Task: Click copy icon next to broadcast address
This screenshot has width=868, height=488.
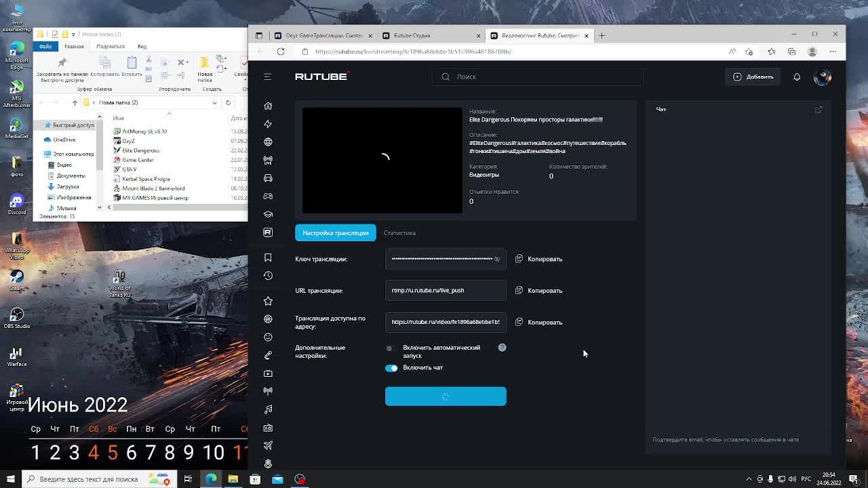Action: [519, 322]
